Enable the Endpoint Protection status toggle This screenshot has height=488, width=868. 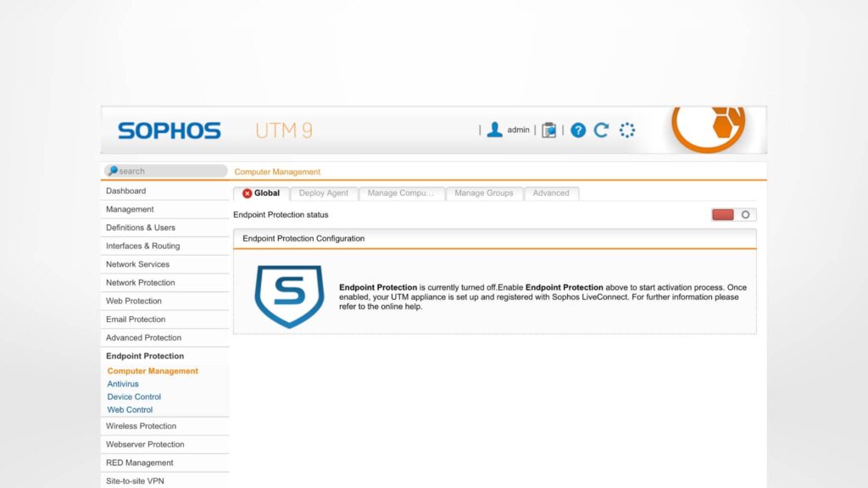(732, 214)
